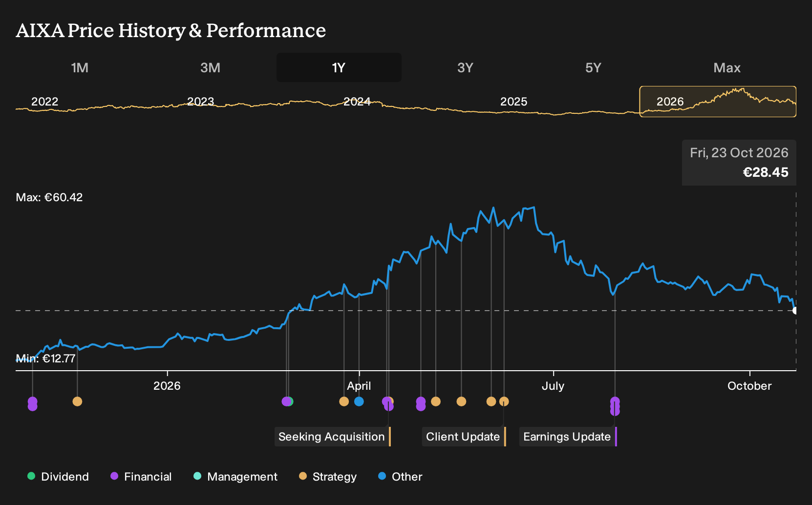Toggle the Dividend legend filter

click(x=58, y=477)
